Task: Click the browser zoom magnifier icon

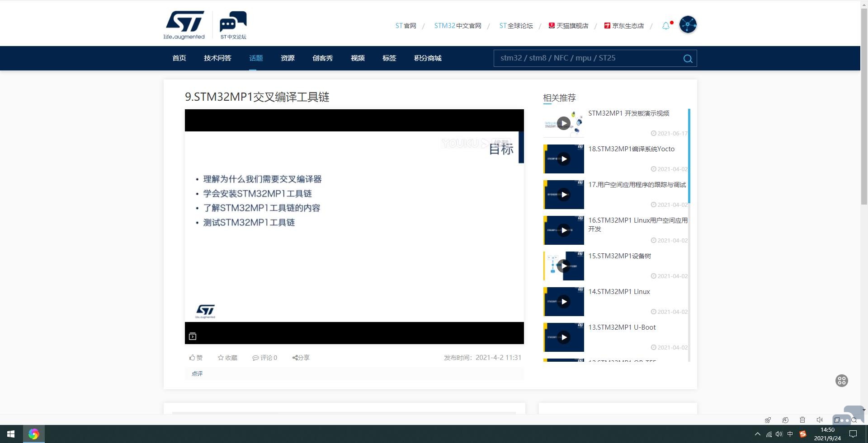Action: point(854,420)
